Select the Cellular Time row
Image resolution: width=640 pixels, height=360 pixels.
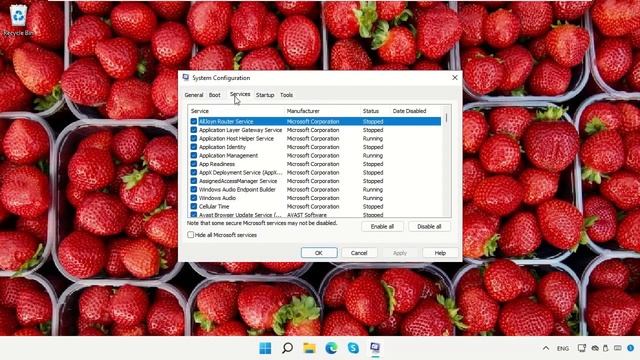315,207
